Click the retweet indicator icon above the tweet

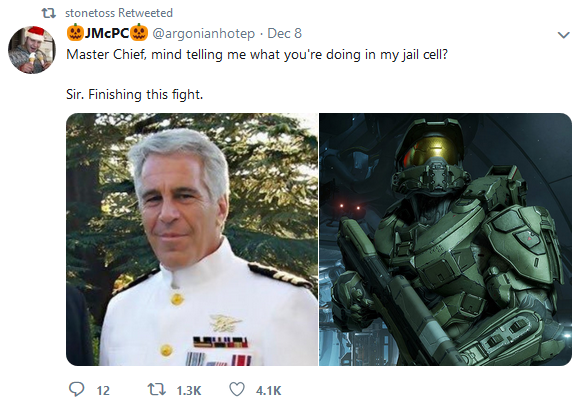click(x=49, y=13)
